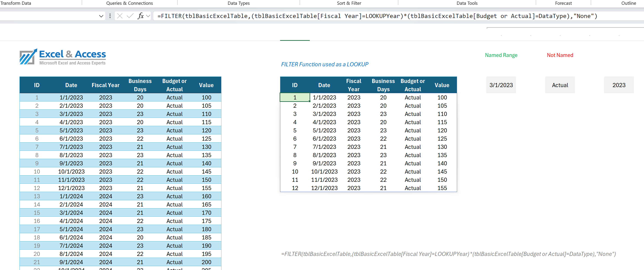This screenshot has width=644, height=270.
Task: Click the Sort & Filter ribbon group label
Action: tap(349, 3)
